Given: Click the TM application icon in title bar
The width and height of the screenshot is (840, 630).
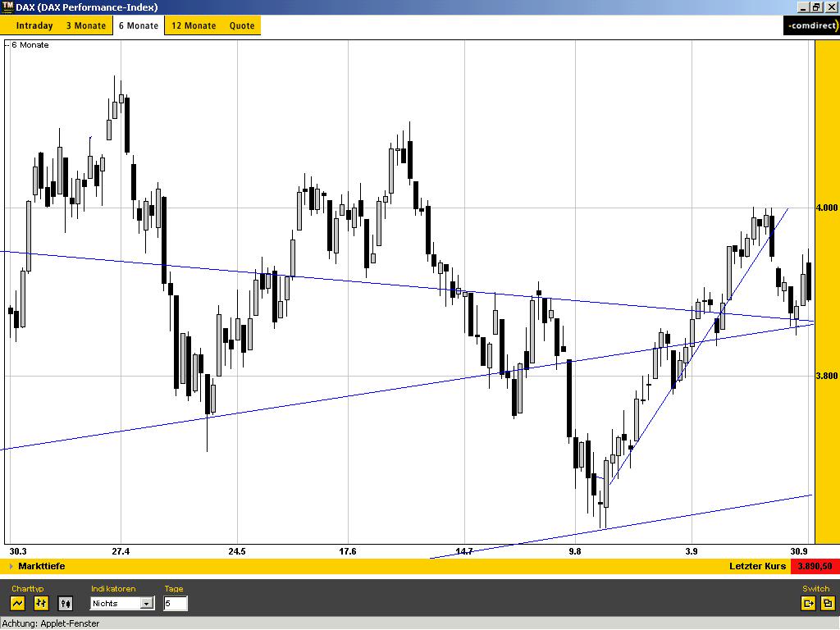Looking at the screenshot, I should (7, 7).
